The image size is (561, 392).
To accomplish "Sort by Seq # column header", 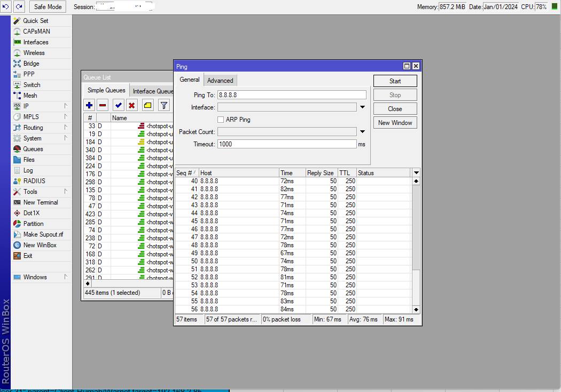I will tap(187, 173).
